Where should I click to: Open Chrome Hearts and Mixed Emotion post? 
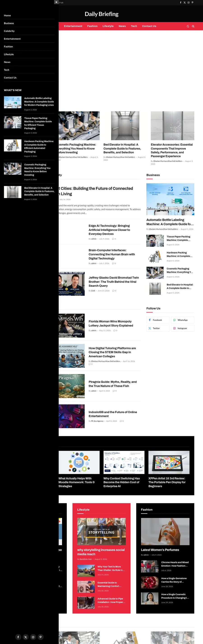coord(175,564)
